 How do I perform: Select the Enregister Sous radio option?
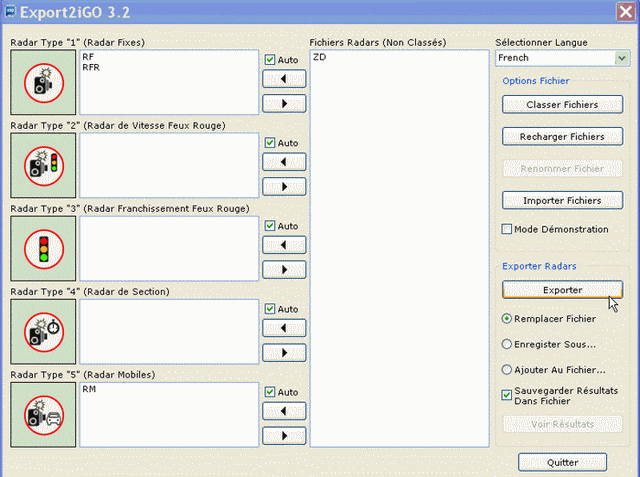tap(507, 344)
